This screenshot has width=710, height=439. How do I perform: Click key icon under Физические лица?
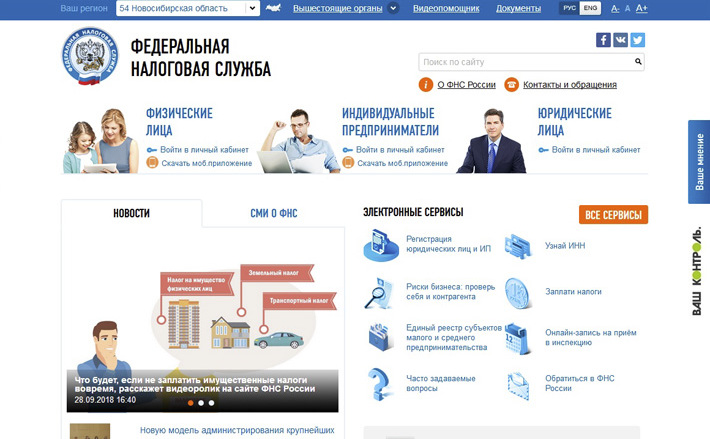click(x=152, y=150)
